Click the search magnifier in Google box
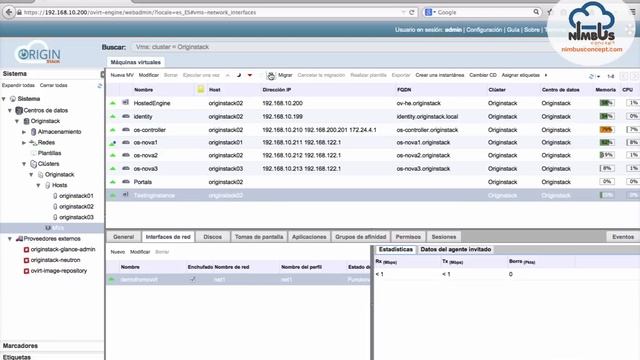Screen dimensions: 640x360 point(536,12)
